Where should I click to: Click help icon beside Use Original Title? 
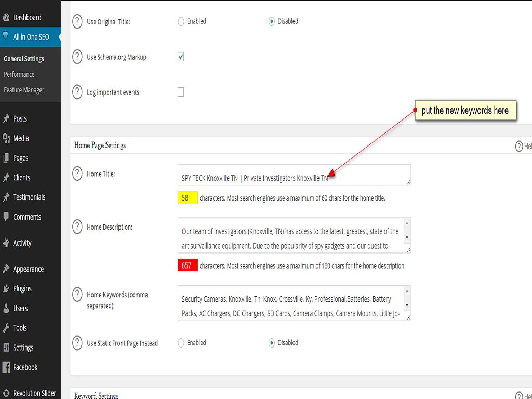coord(77,21)
